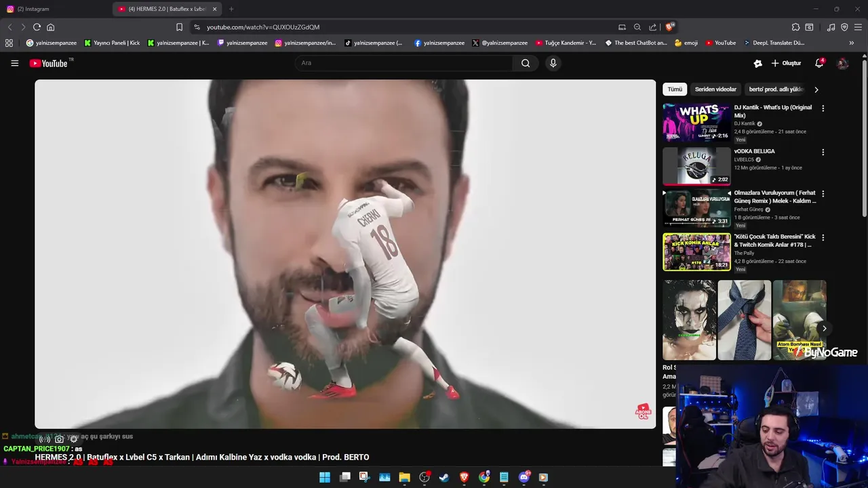Open Task View on the taskbar
The image size is (868, 488).
pos(344,477)
